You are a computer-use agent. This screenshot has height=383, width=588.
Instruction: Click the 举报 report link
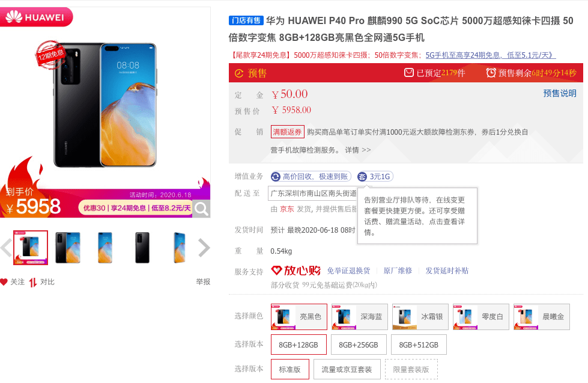[x=203, y=281]
